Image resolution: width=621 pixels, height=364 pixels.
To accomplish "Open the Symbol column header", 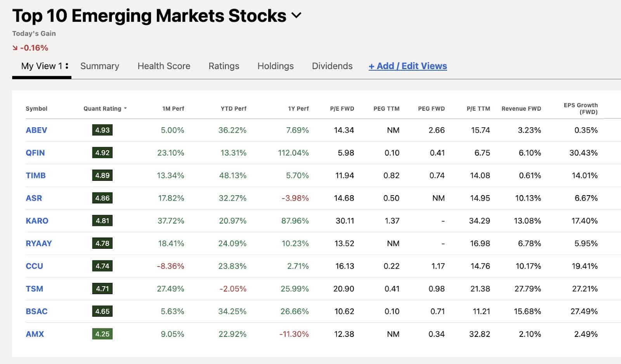I will tap(36, 109).
